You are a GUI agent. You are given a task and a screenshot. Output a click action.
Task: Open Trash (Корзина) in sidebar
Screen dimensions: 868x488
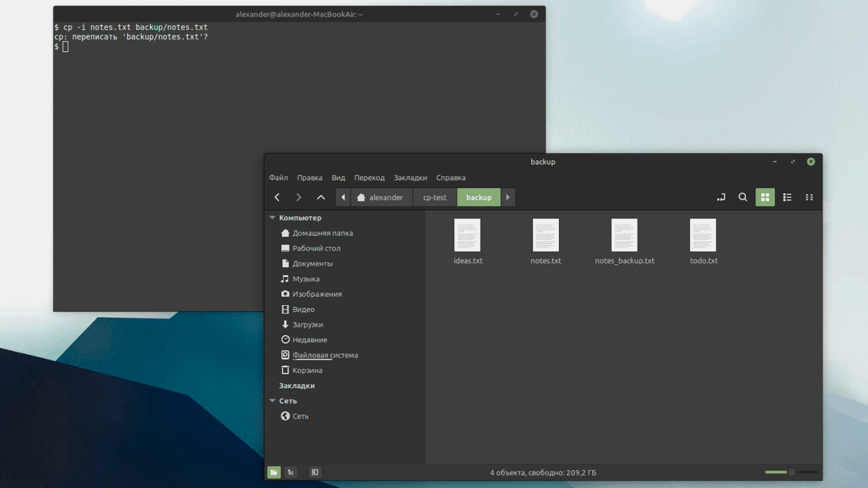pyautogui.click(x=307, y=370)
